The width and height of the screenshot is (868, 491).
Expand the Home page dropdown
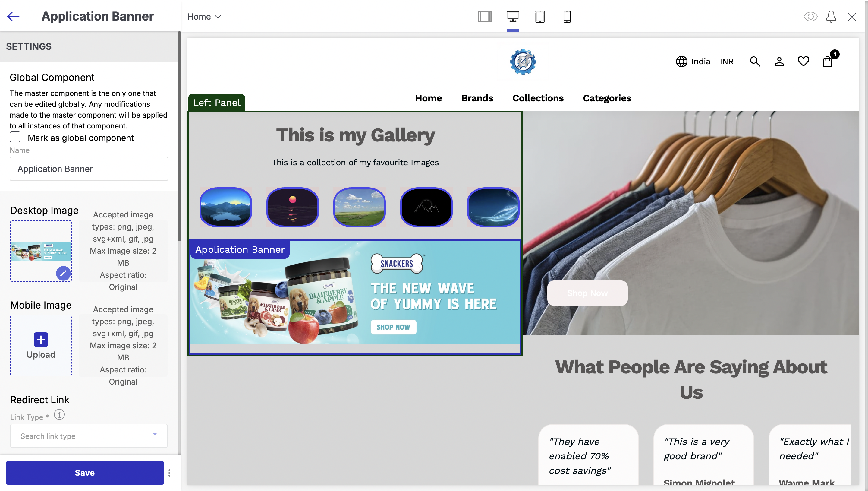tap(204, 17)
